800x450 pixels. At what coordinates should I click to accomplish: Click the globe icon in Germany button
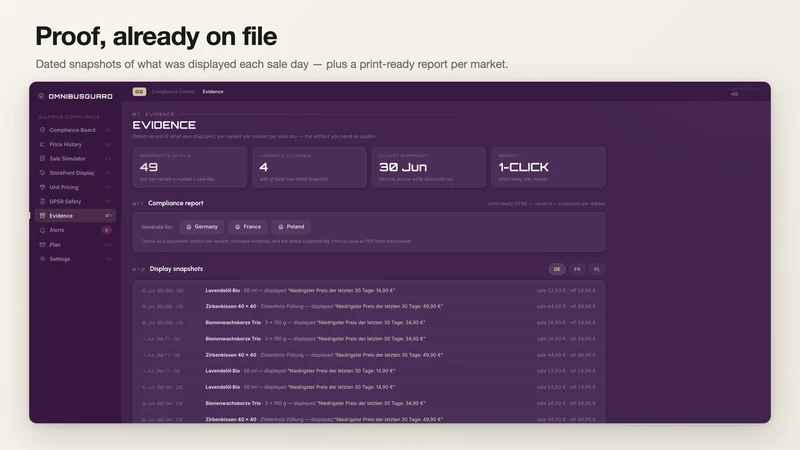(189, 227)
